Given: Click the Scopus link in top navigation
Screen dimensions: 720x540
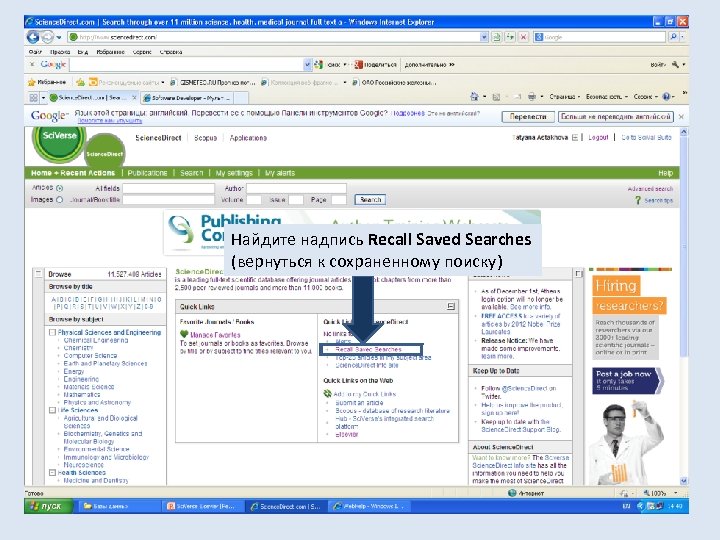Looking at the screenshot, I should [205, 138].
